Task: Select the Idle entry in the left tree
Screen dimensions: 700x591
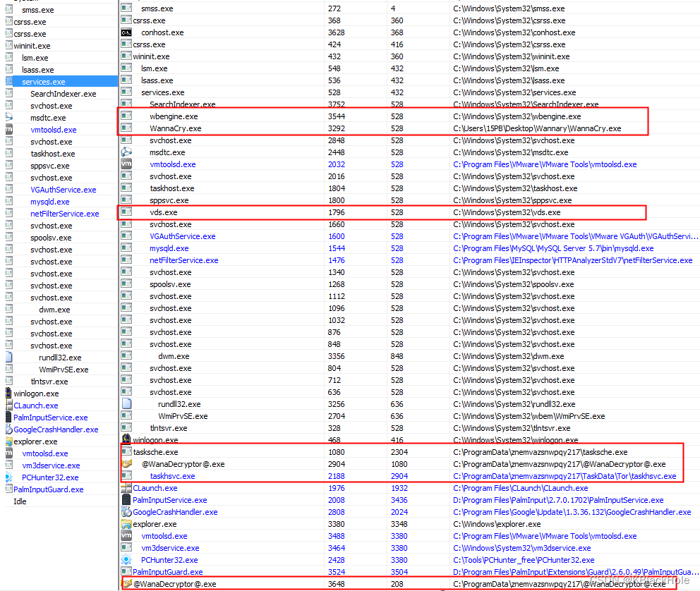Action: [20, 501]
